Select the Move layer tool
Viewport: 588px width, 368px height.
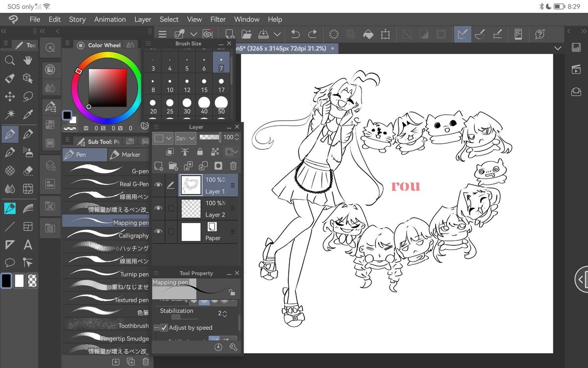[9, 97]
